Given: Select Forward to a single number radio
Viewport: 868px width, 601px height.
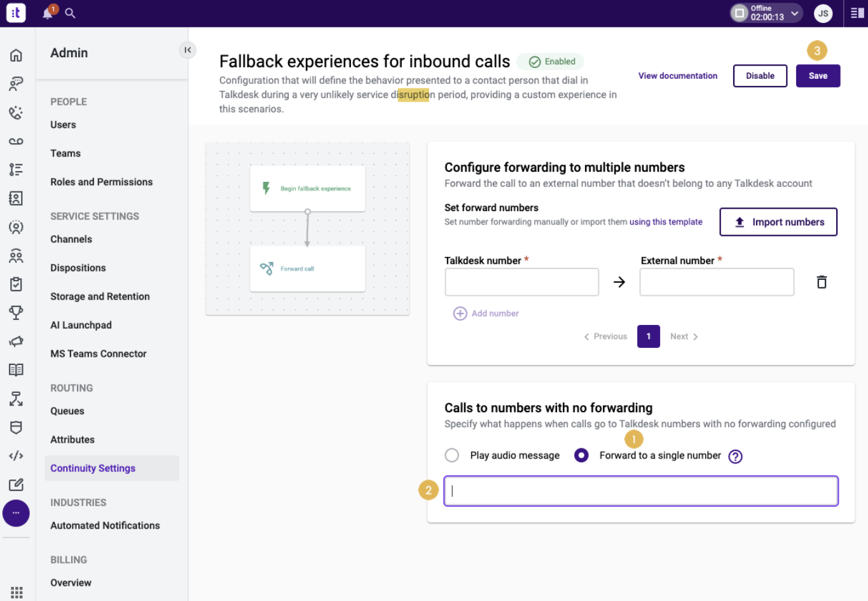Looking at the screenshot, I should tap(581, 455).
